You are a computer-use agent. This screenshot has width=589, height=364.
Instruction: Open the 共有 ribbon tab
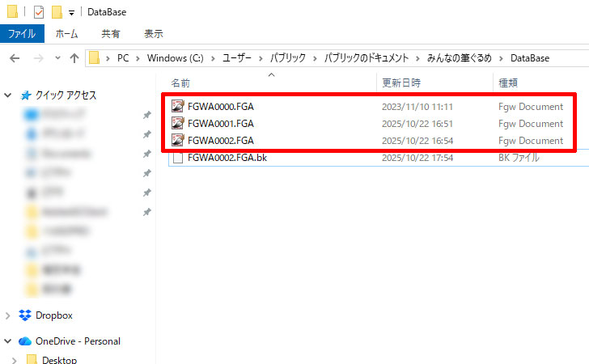(x=111, y=34)
